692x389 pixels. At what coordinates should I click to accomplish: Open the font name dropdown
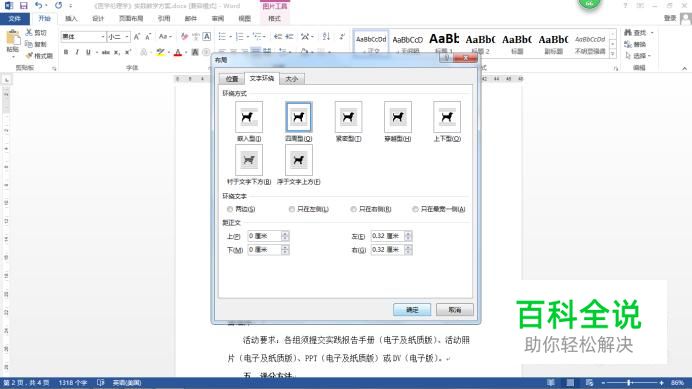[x=102, y=37]
